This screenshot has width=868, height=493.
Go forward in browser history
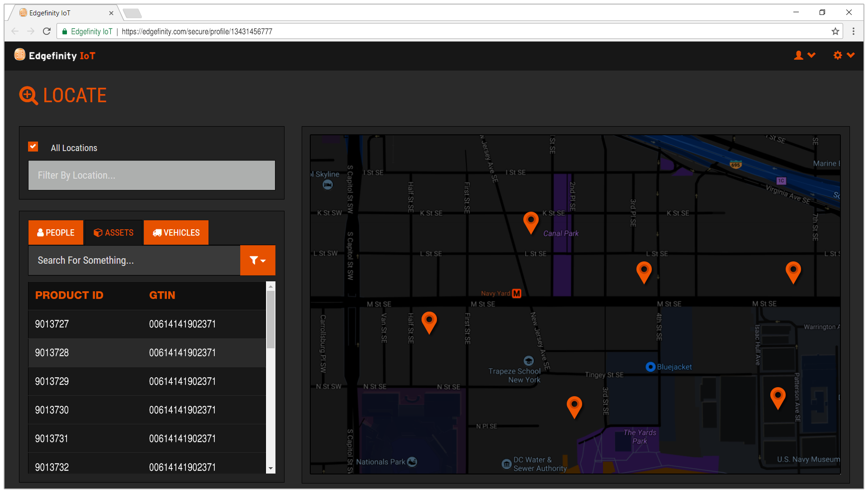[31, 31]
